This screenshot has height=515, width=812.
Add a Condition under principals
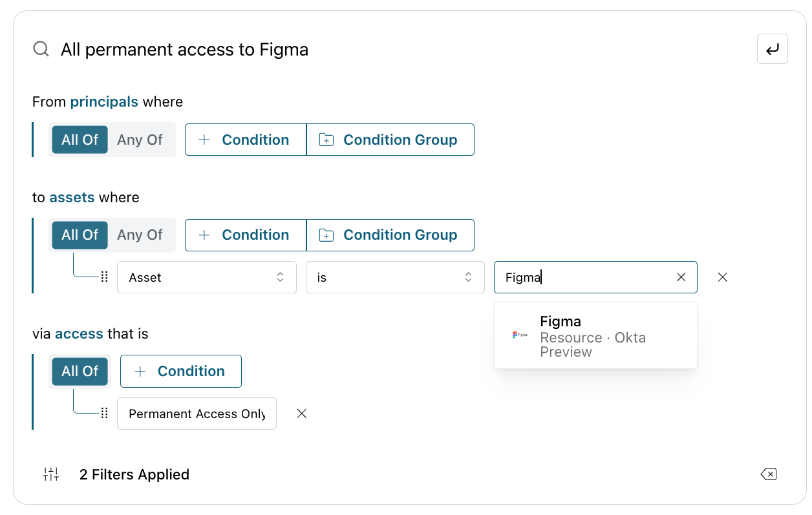click(246, 140)
